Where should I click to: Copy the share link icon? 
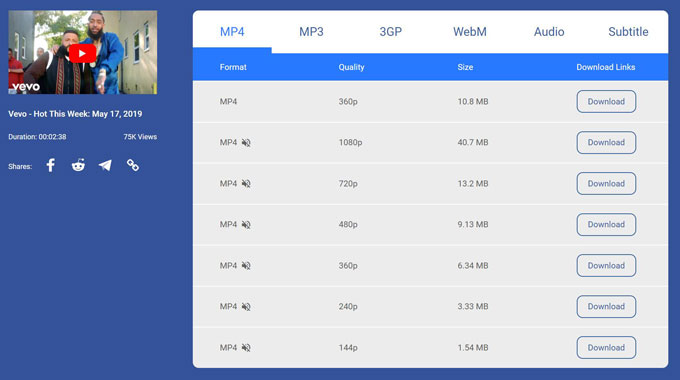133,165
